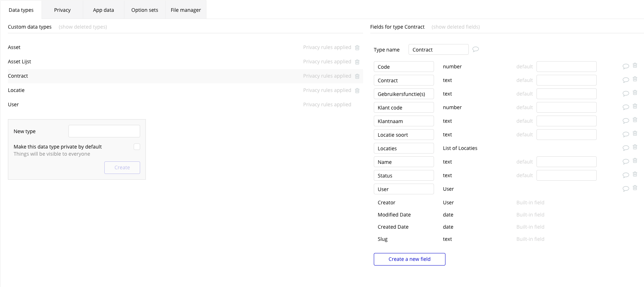Click trash icon for Locatie type

[x=357, y=91]
